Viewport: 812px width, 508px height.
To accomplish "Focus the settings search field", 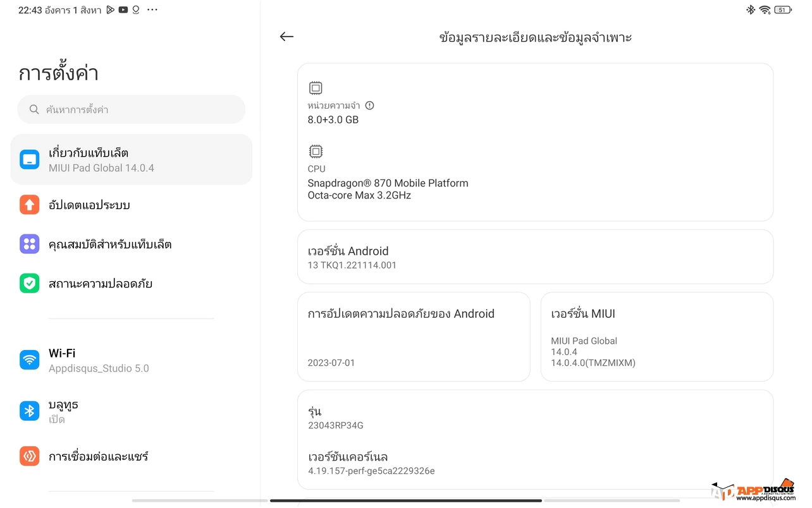I will pos(132,109).
